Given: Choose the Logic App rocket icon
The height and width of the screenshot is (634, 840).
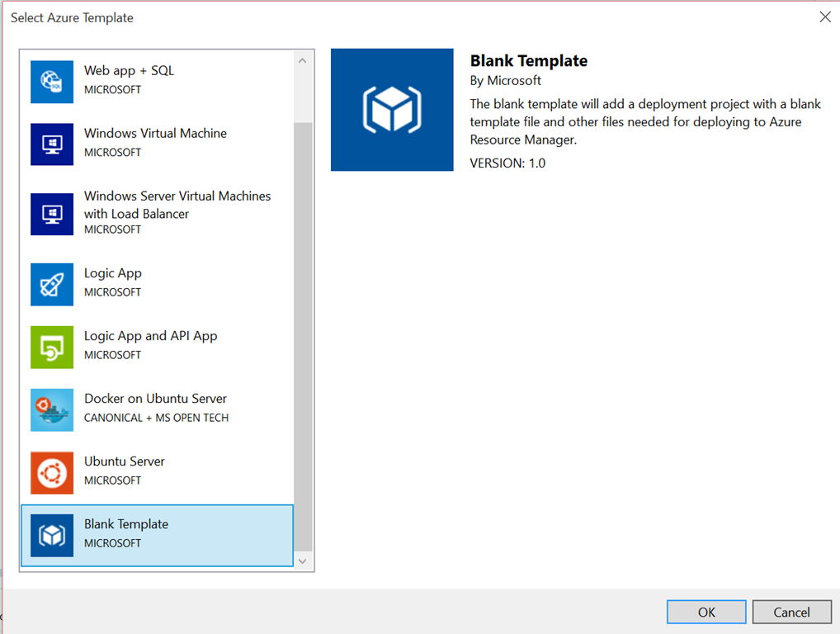Looking at the screenshot, I should [x=52, y=285].
